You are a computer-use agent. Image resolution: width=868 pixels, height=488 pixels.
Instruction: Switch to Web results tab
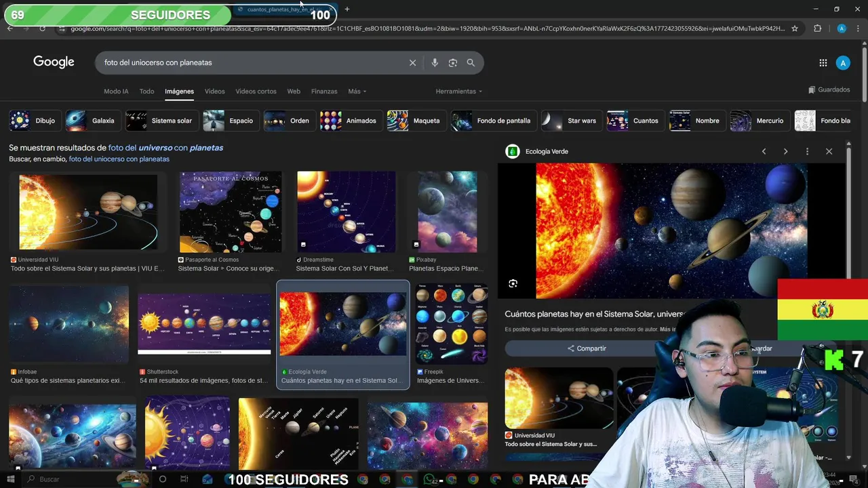pos(294,91)
